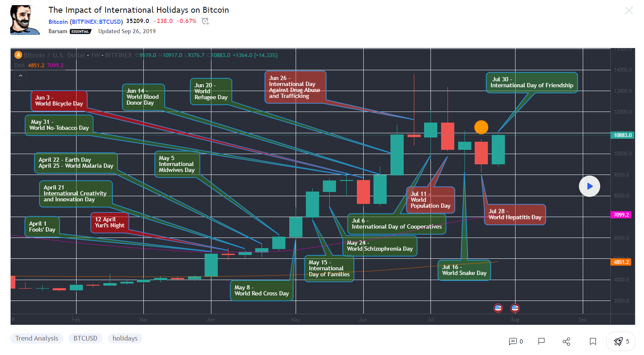
Task: Bookmark this idea with the bookmark icon
Action: tap(593, 341)
